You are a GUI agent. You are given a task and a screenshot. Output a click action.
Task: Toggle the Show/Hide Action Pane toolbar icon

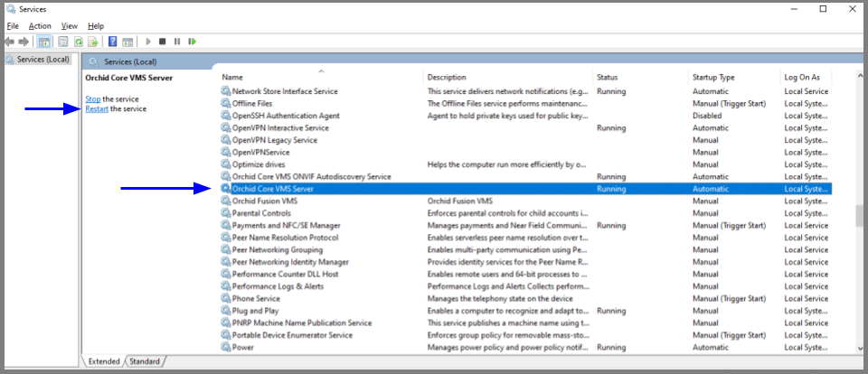coord(127,42)
